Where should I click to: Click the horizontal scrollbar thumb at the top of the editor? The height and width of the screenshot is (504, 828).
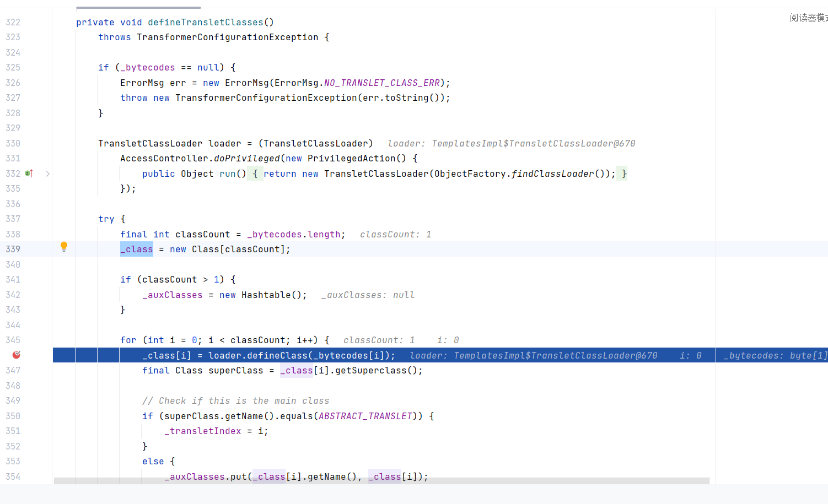138,8
